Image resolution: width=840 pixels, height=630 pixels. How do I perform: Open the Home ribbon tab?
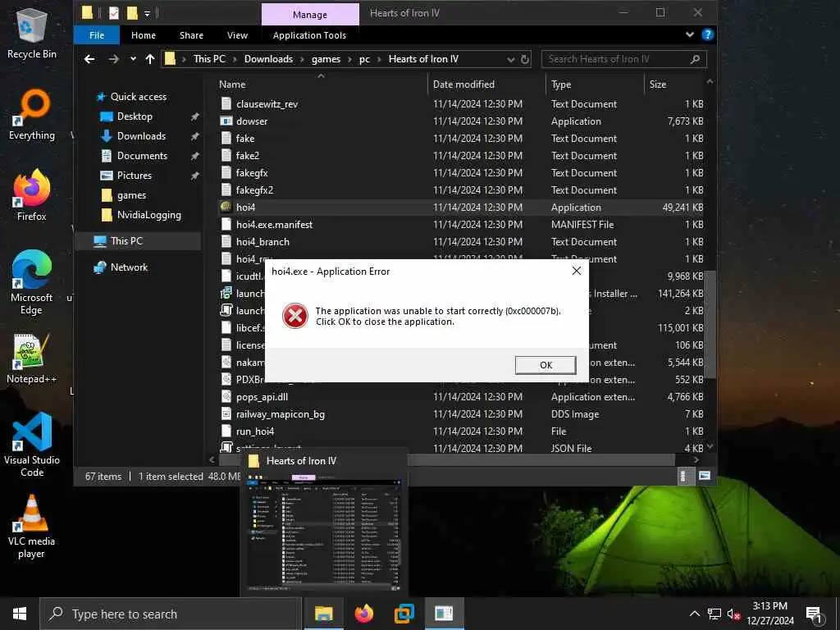(x=144, y=35)
